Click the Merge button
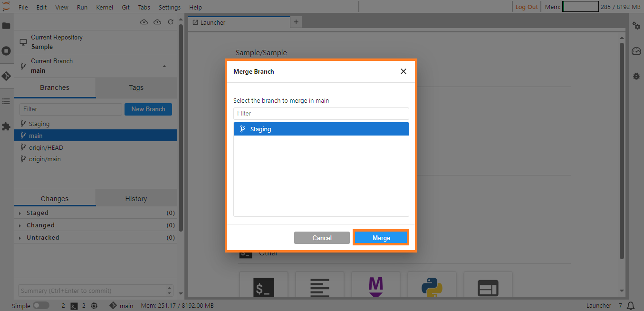 [381, 238]
